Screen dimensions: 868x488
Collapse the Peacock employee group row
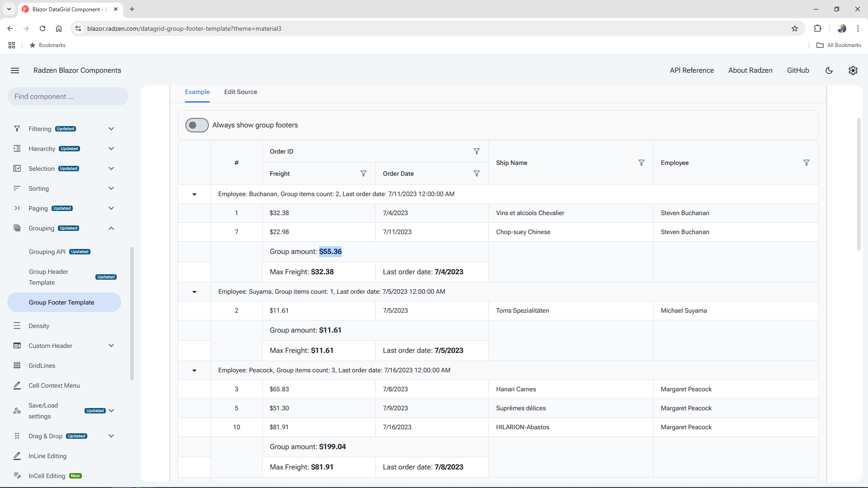coord(194,371)
